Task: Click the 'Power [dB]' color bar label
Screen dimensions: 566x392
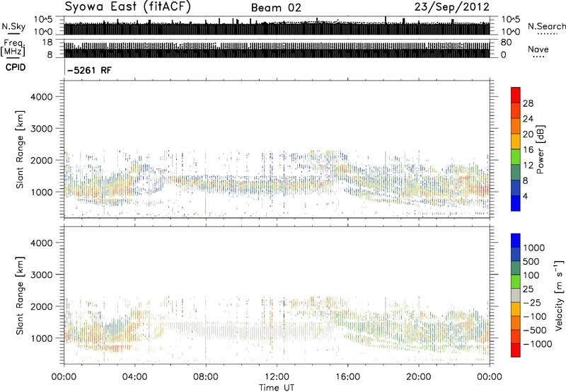Action: [541, 149]
